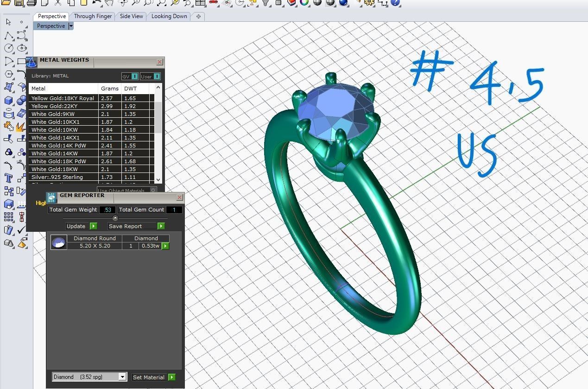Select the pointer selection tool
The height and width of the screenshot is (389, 588).
tap(8, 22)
